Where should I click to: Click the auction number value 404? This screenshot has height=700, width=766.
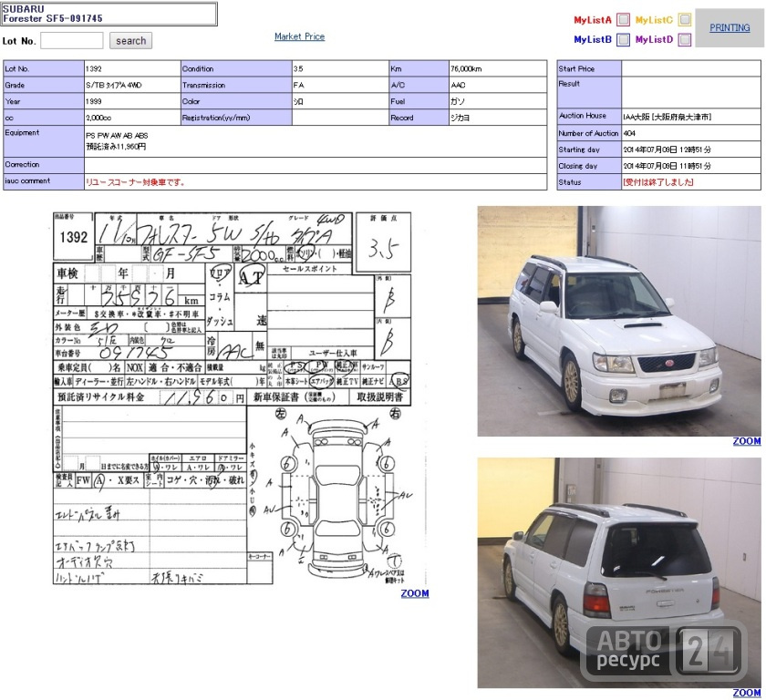click(629, 133)
